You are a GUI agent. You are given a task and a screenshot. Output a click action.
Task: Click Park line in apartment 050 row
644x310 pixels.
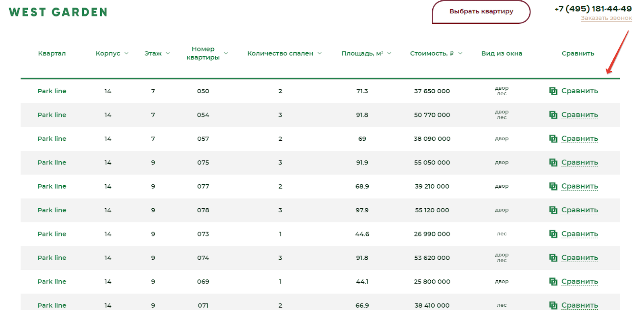coord(52,91)
